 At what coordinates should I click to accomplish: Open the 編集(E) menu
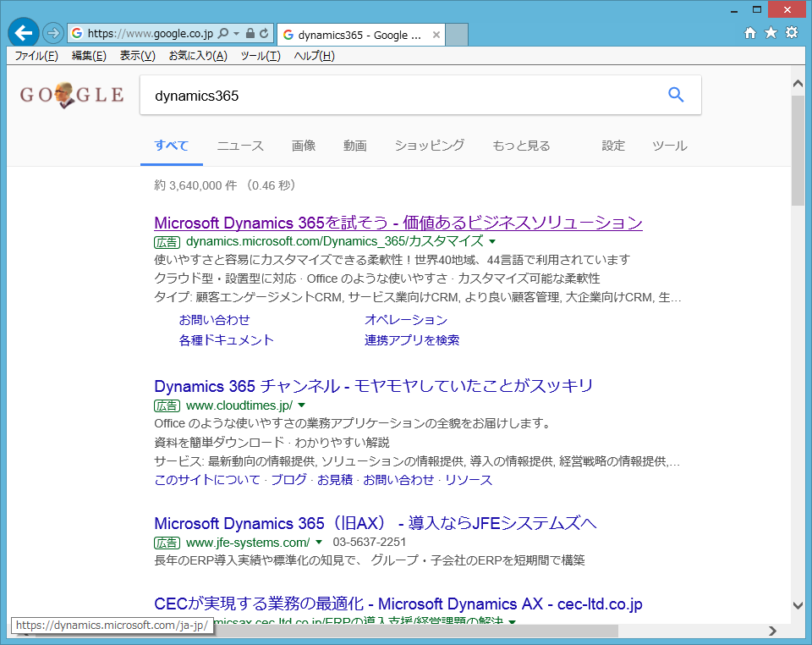click(x=89, y=56)
